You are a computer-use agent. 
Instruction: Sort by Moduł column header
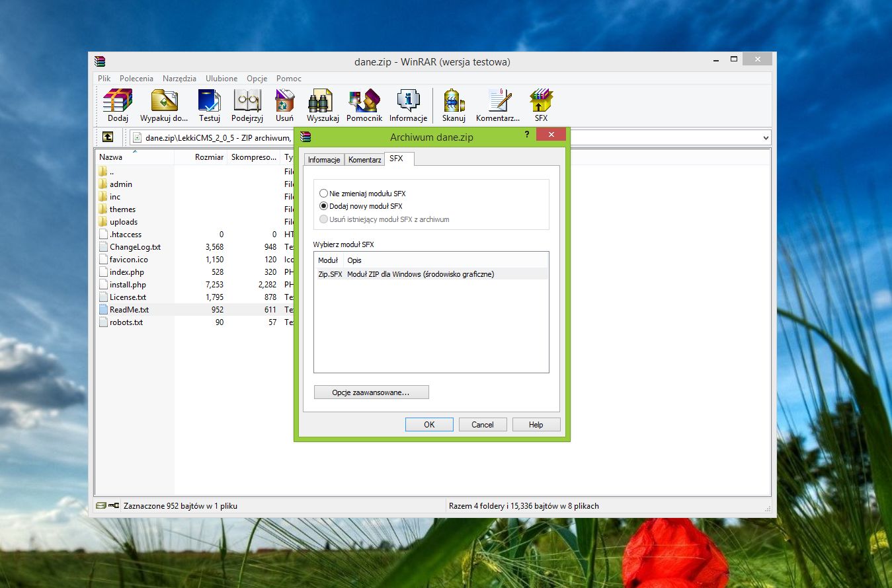point(329,260)
